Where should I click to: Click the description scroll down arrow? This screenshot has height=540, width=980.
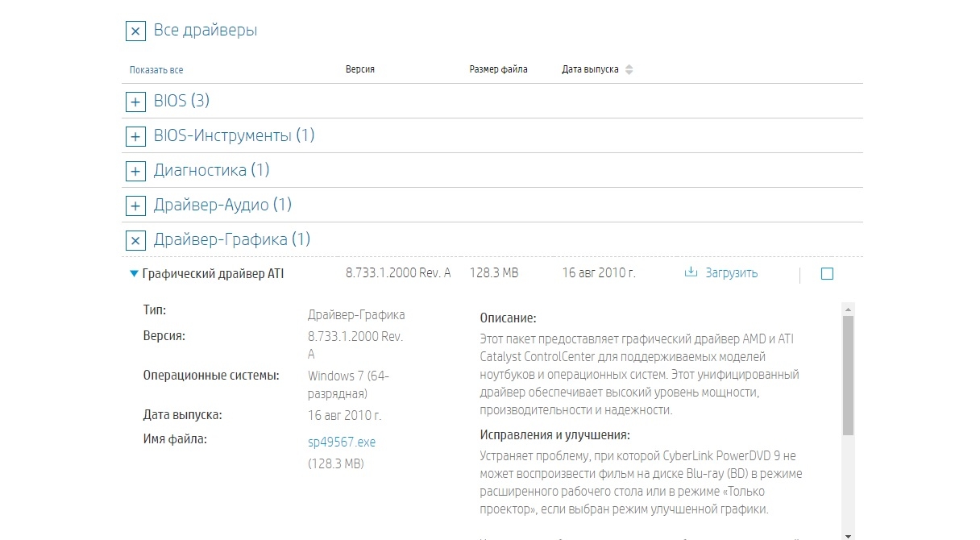click(x=848, y=535)
